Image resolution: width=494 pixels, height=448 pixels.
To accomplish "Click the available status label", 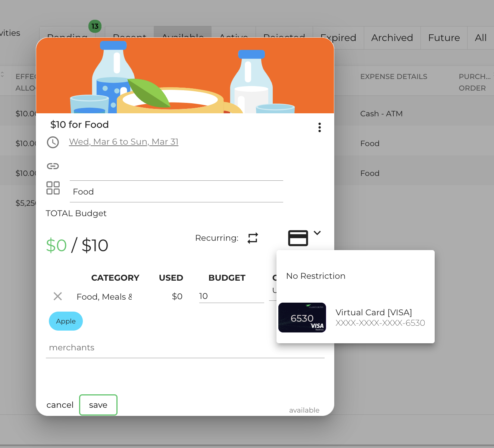I will pos(304,410).
